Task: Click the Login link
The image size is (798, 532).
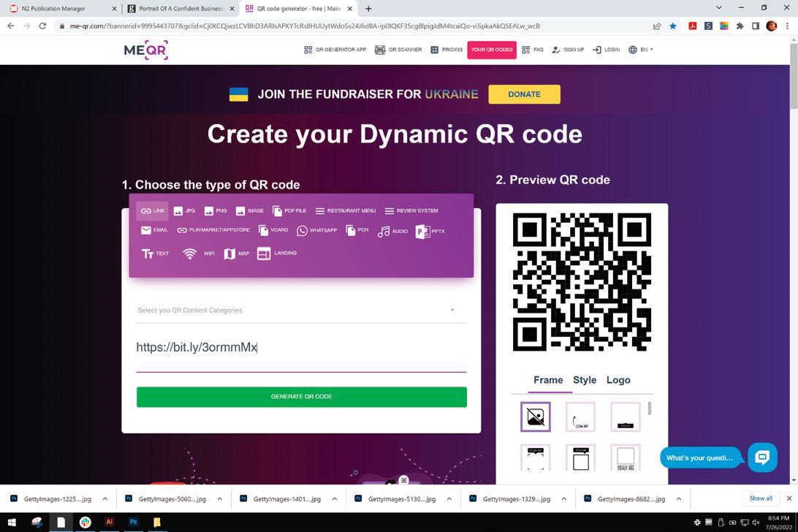Action: click(606, 50)
